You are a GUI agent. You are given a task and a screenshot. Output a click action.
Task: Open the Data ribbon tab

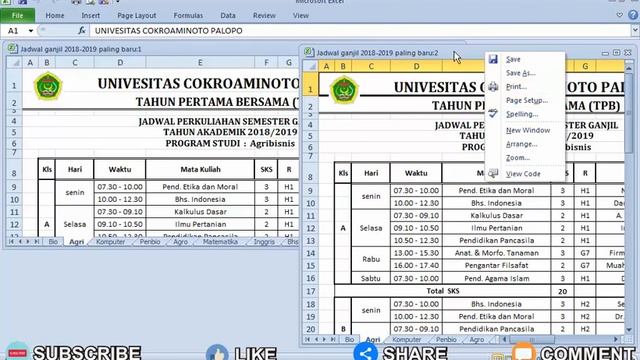(x=228, y=16)
